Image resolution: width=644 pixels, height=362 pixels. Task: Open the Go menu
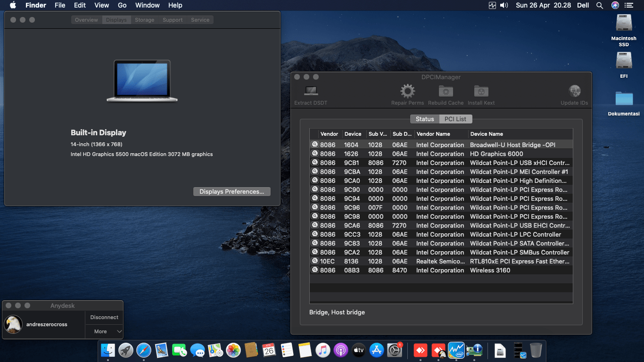click(122, 5)
